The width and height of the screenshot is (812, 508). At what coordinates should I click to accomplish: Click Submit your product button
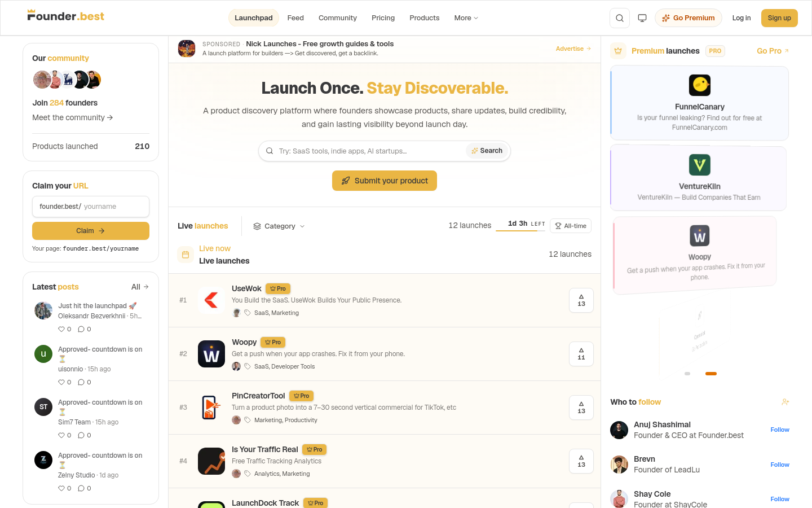[x=385, y=181]
